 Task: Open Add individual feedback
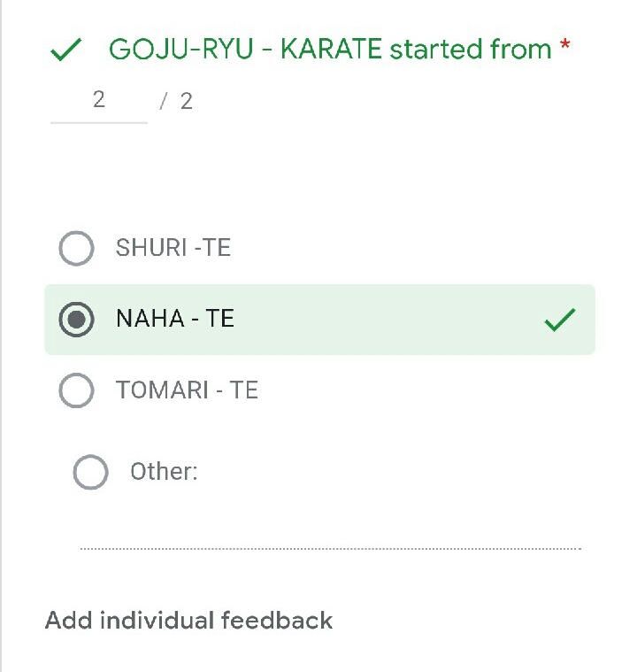[188, 620]
